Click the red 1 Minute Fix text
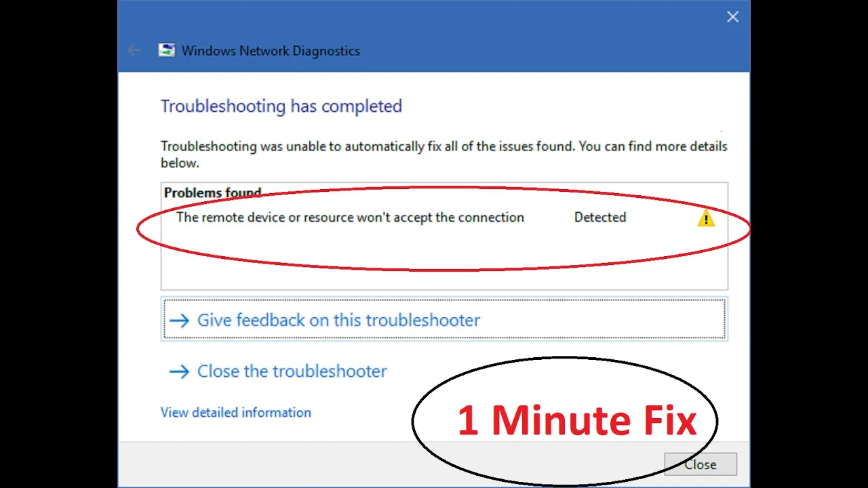 [x=577, y=420]
